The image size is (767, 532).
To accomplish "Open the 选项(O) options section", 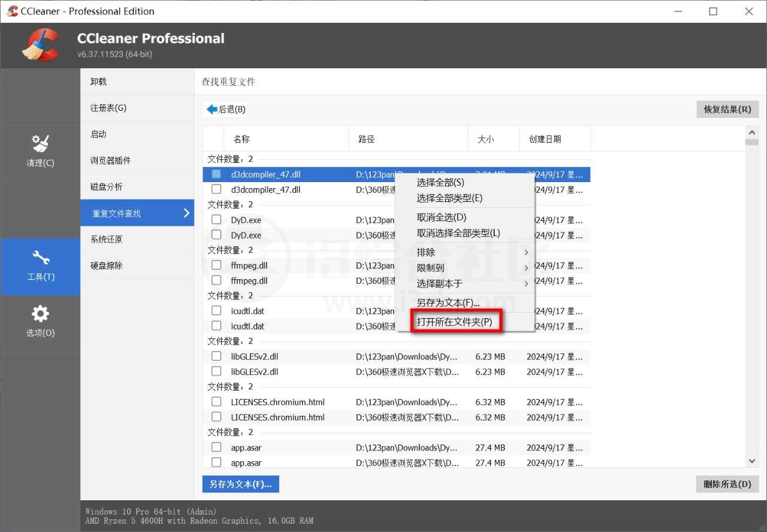I will point(40,323).
